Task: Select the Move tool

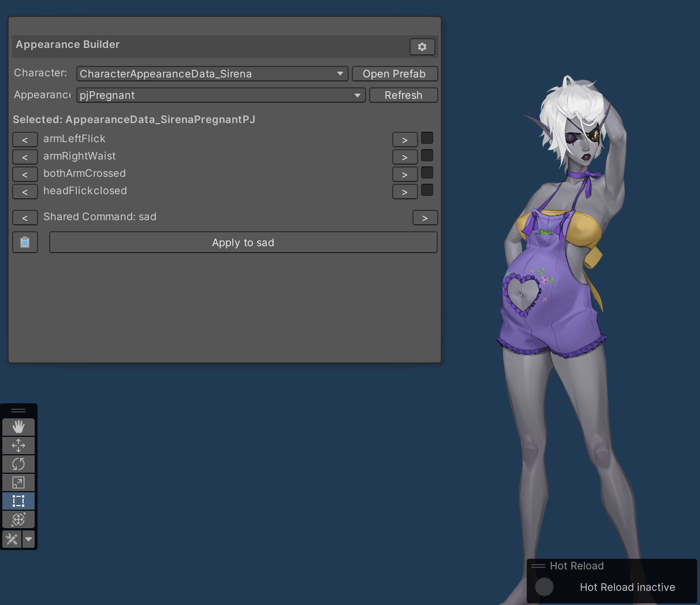Action: coord(18,446)
